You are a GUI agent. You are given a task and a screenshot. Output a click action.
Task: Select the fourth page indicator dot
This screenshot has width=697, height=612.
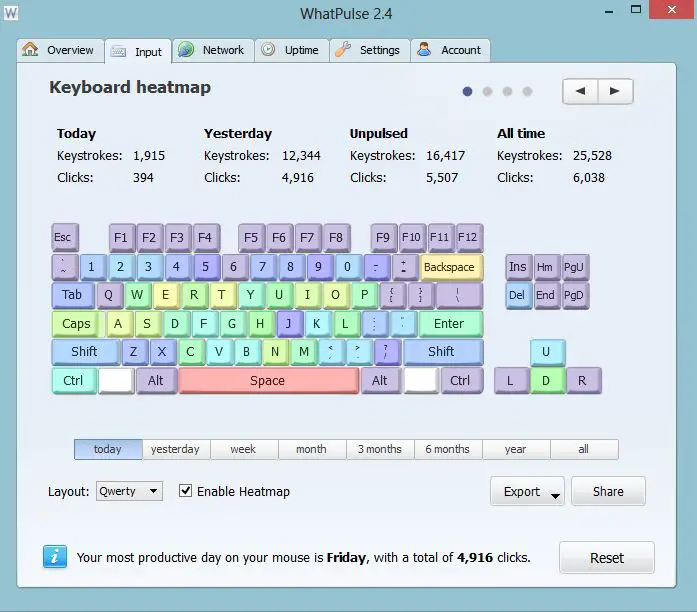pos(527,92)
